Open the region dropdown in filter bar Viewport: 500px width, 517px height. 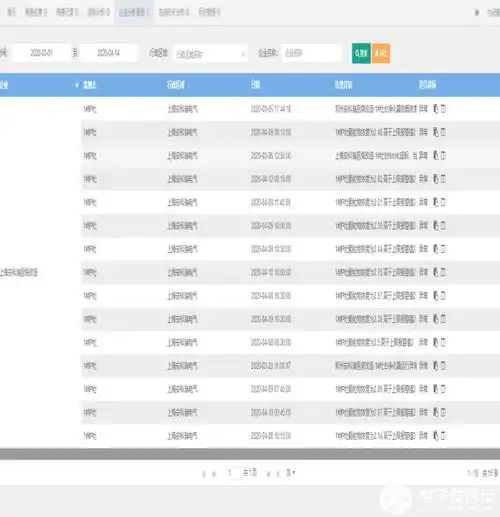coord(211,53)
